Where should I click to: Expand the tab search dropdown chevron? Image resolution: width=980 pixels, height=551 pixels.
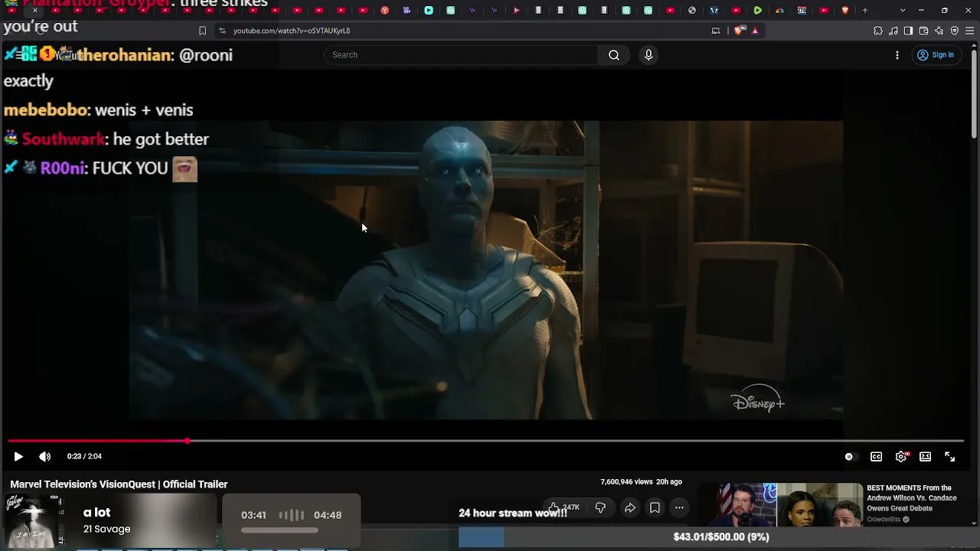pyautogui.click(x=903, y=11)
